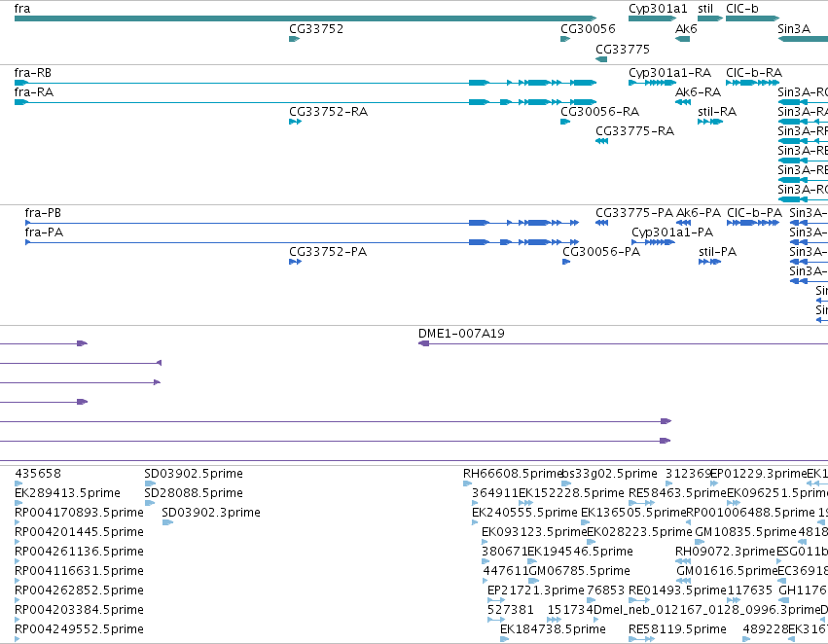Click EST EK240555.5prime
Image resolution: width=828 pixels, height=644 pixels.
[524, 513]
